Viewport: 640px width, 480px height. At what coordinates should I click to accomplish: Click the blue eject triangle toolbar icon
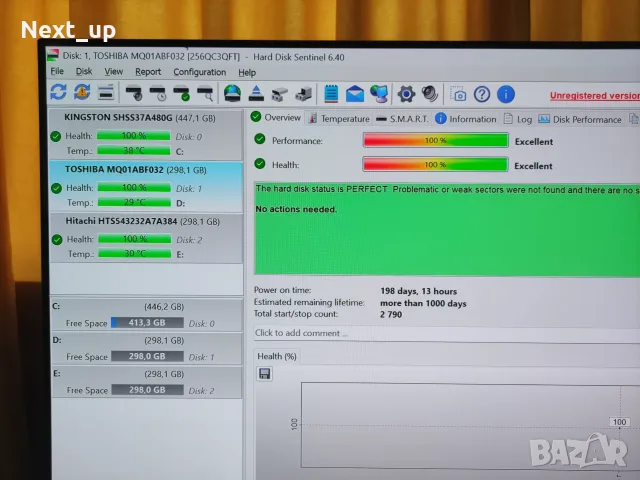(x=256, y=93)
